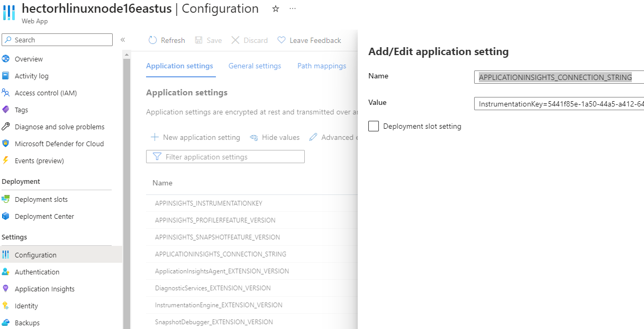Switch to the Path mappings tab
The height and width of the screenshot is (329, 644).
[322, 66]
